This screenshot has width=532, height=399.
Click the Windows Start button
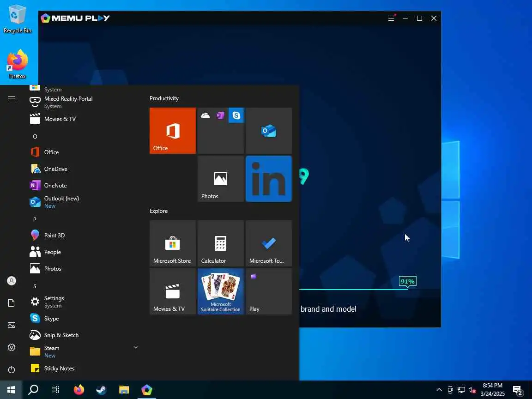coord(11,390)
